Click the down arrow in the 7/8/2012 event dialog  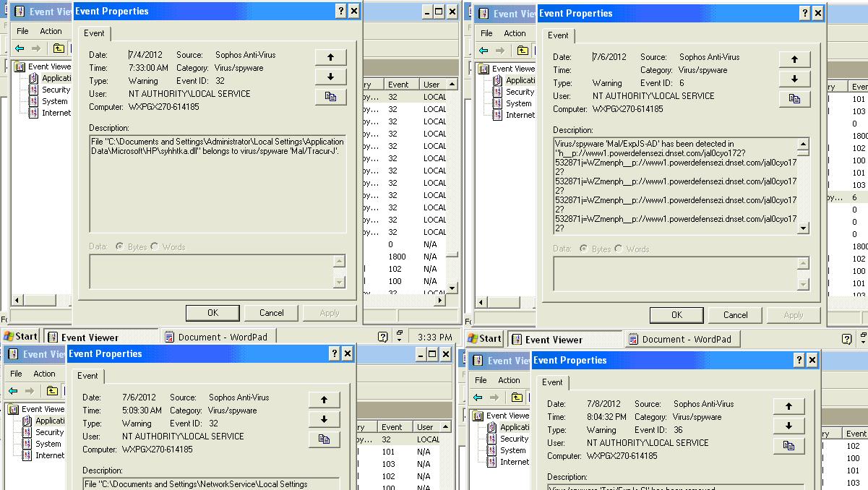click(x=788, y=426)
